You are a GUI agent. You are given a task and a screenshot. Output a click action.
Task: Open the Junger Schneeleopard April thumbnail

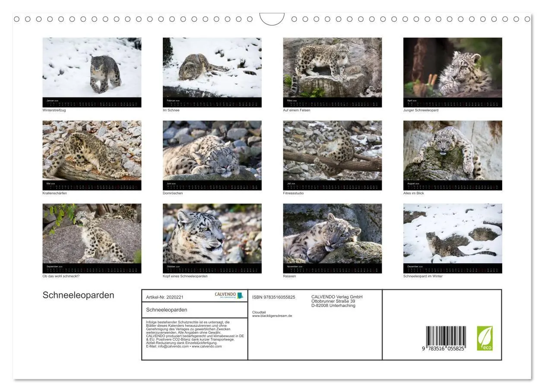[x=452, y=72]
